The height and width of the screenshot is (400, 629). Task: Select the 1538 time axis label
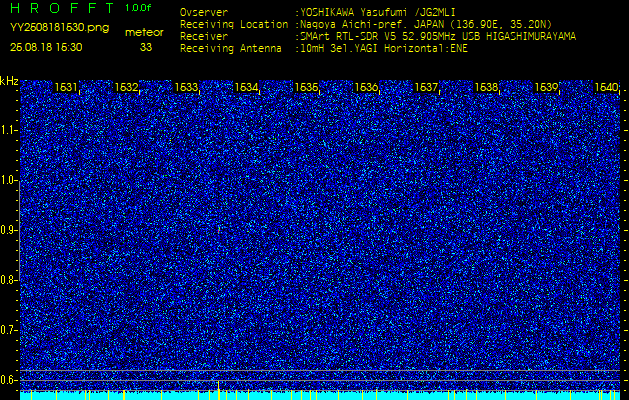(487, 87)
